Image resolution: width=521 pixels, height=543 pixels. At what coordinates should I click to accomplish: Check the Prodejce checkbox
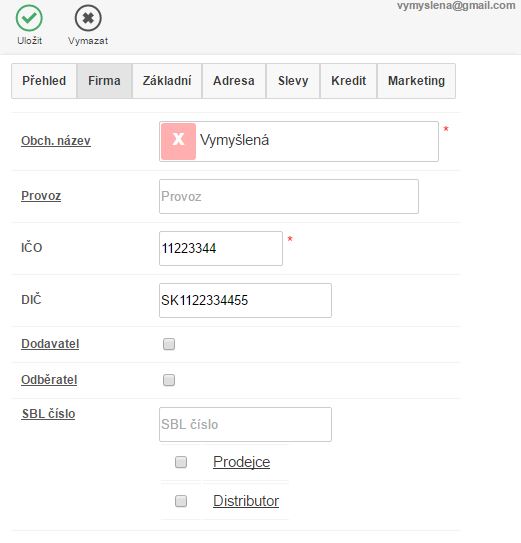[x=181, y=462]
